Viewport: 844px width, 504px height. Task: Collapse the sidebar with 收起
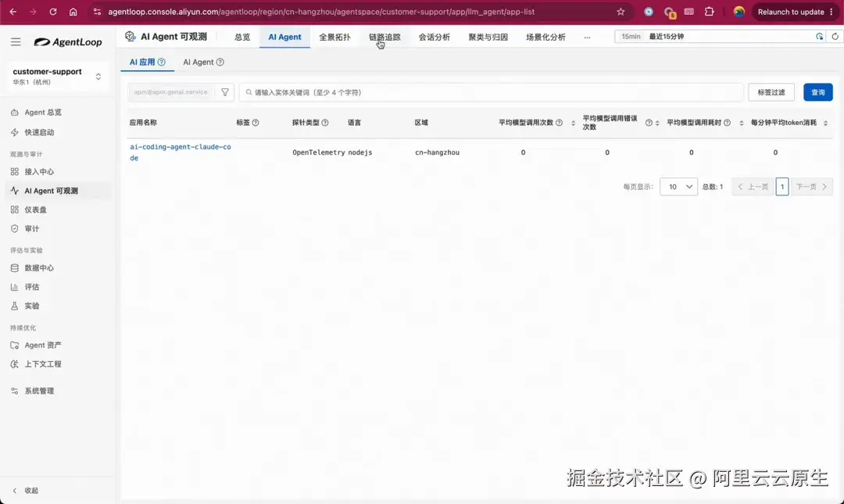point(25,490)
